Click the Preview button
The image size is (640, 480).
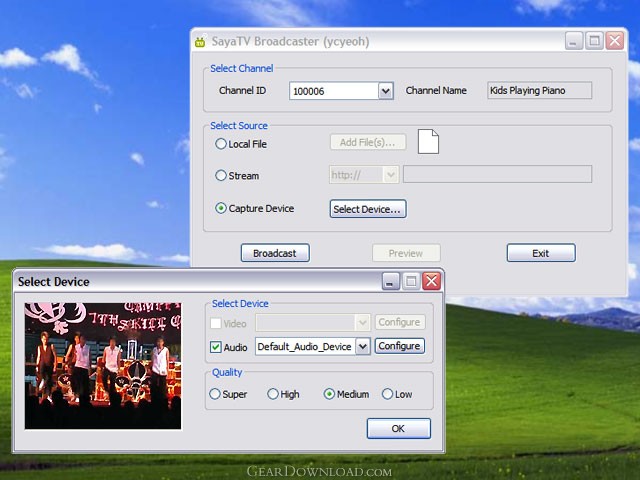(x=406, y=253)
